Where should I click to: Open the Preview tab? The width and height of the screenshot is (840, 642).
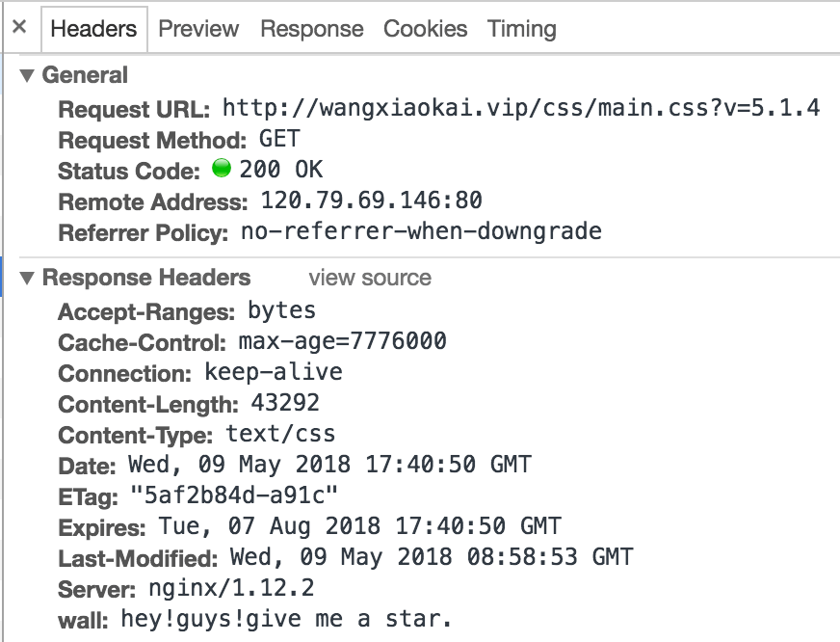[198, 29]
